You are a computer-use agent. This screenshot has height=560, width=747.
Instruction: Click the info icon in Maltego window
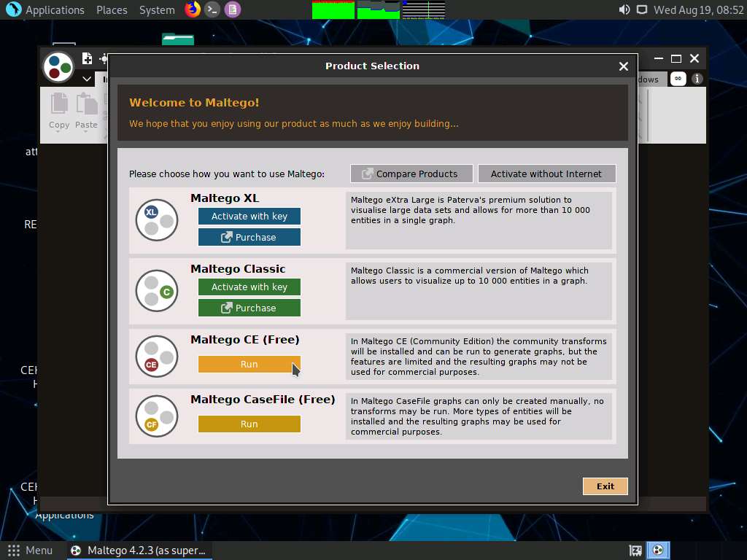click(x=697, y=79)
